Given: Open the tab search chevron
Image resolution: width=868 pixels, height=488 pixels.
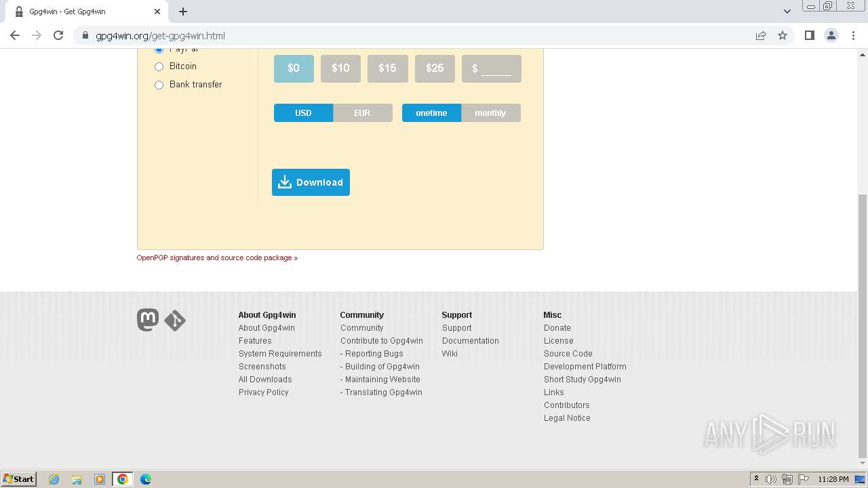Looking at the screenshot, I should pyautogui.click(x=787, y=12).
